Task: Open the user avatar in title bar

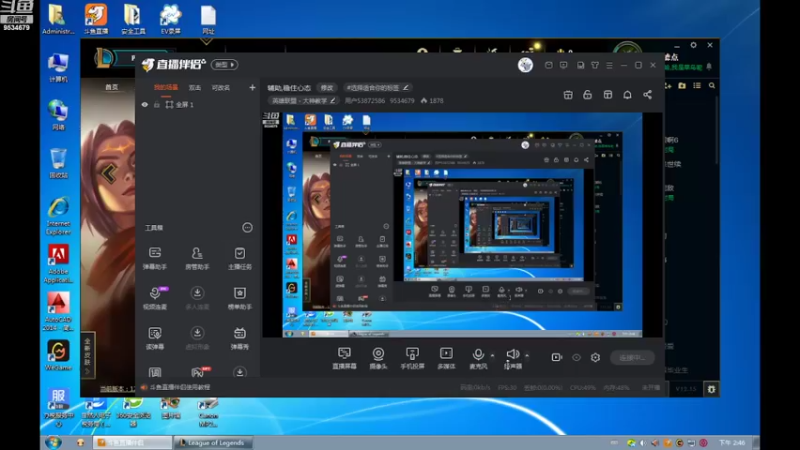Action: click(525, 65)
